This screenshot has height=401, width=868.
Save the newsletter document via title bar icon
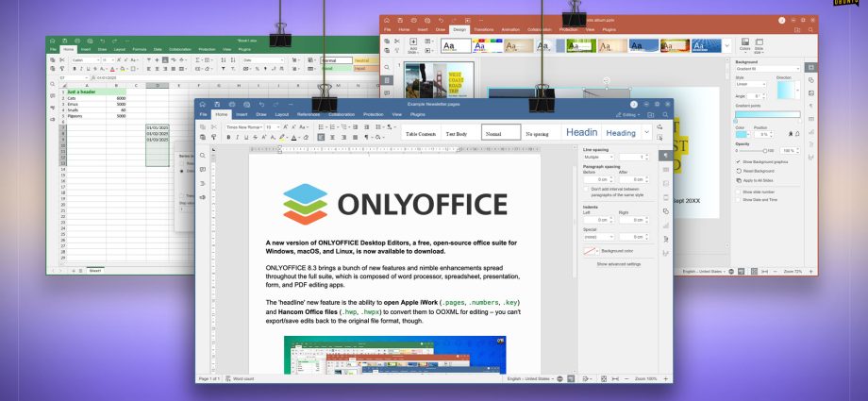(x=218, y=104)
